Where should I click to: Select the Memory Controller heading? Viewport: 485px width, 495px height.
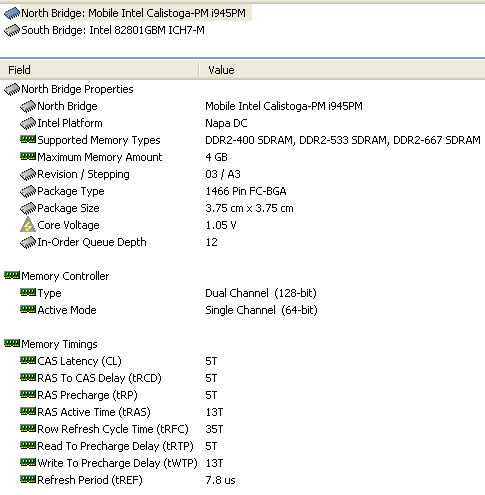65,276
